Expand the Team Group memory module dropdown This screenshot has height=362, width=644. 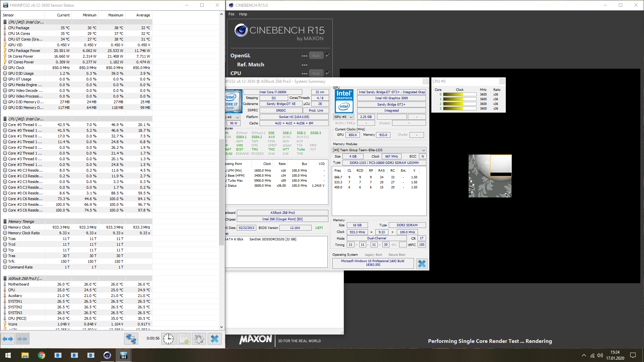tap(423, 150)
